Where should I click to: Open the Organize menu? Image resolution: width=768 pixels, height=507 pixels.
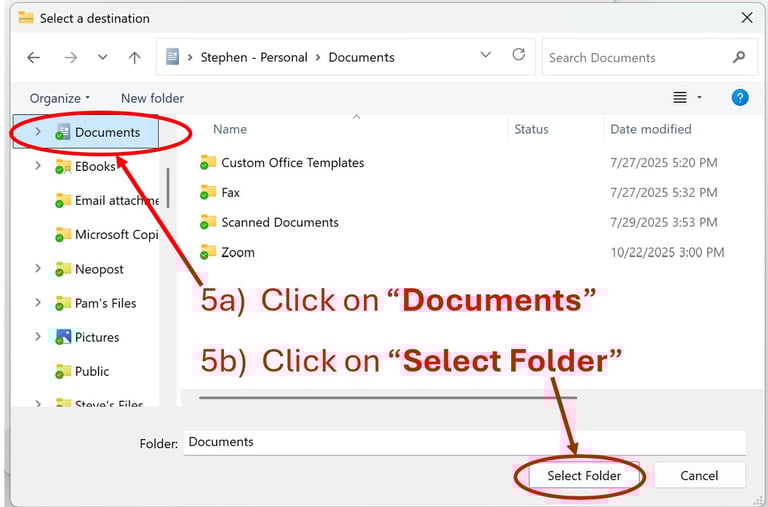(60, 98)
